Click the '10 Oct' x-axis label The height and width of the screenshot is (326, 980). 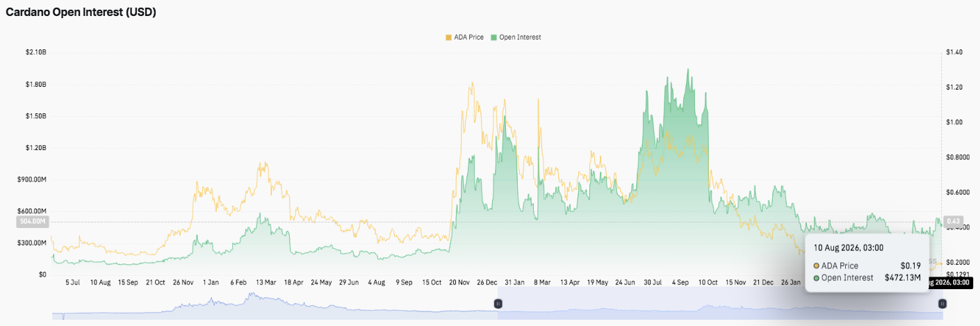[708, 283]
